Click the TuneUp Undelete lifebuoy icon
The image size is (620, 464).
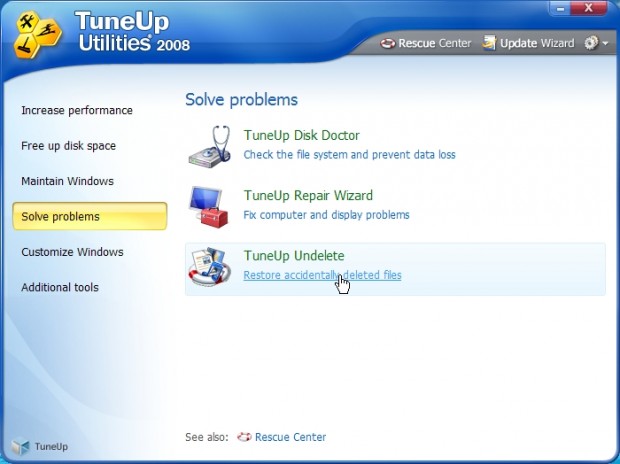[210, 267]
